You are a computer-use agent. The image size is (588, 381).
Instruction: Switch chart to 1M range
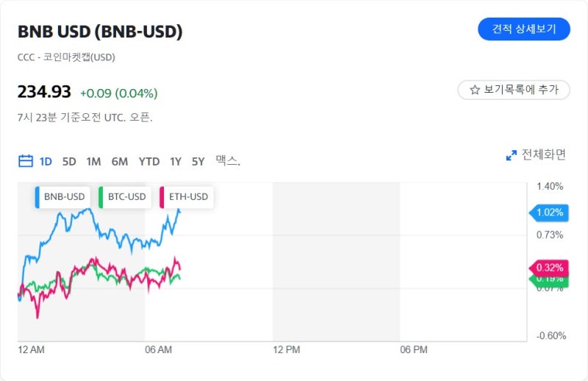(x=93, y=161)
